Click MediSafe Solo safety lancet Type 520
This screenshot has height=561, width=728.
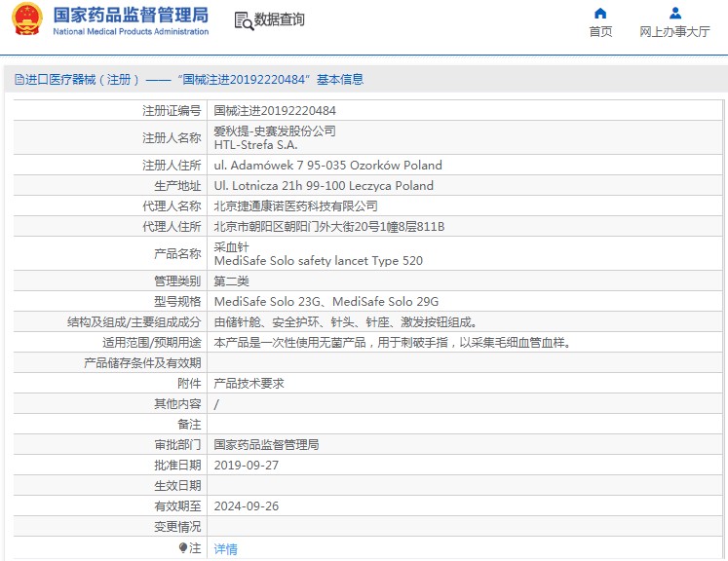(319, 261)
